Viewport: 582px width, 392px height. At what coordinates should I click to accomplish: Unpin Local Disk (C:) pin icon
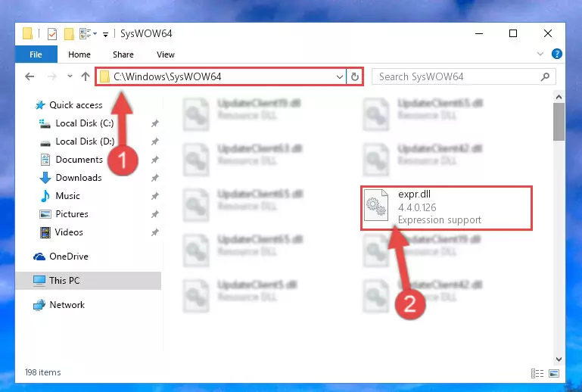point(155,123)
